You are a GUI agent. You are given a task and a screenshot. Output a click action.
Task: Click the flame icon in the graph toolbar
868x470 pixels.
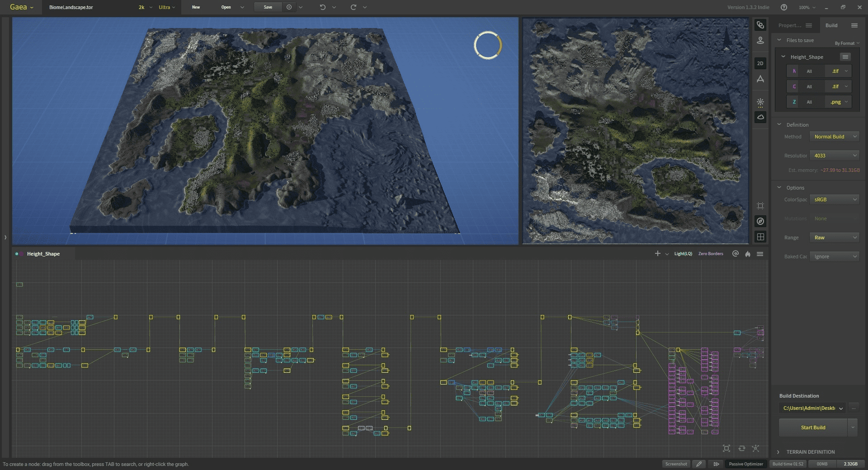click(x=748, y=254)
